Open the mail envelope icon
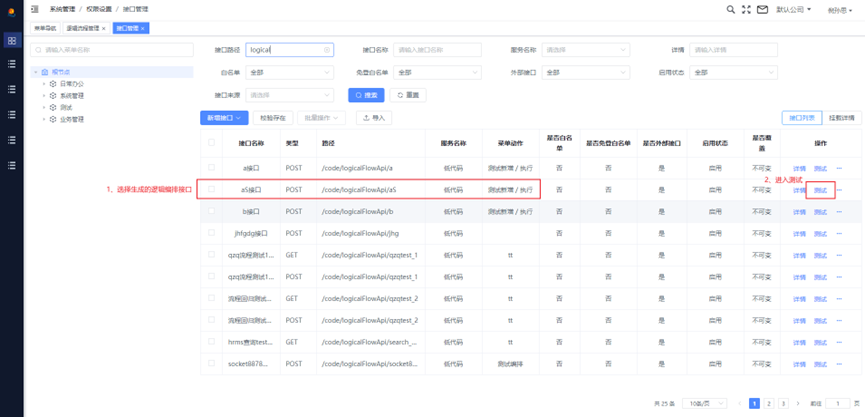865x417 pixels. (x=762, y=9)
